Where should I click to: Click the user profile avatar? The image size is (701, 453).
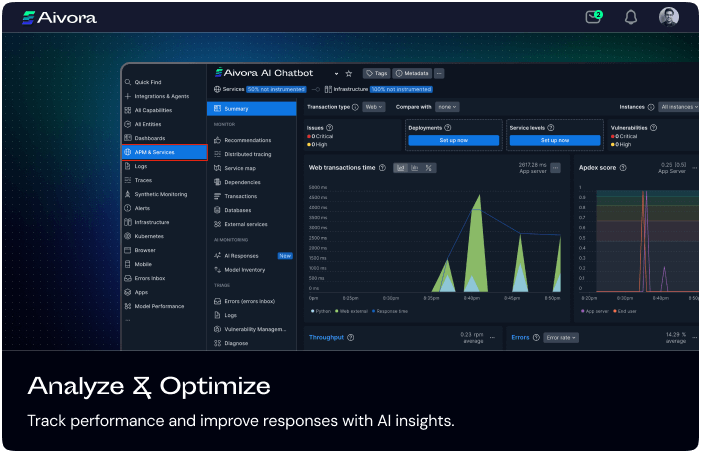pos(669,17)
